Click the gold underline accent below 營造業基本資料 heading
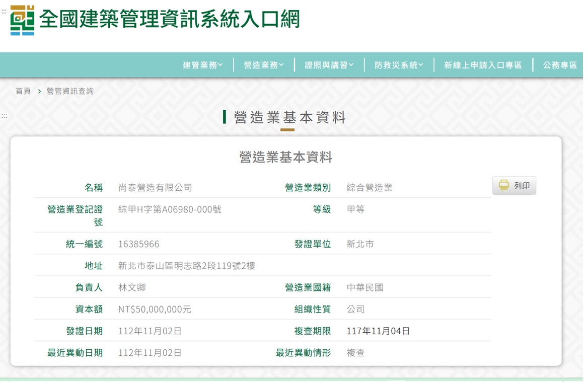The height and width of the screenshot is (384, 588). click(x=287, y=129)
